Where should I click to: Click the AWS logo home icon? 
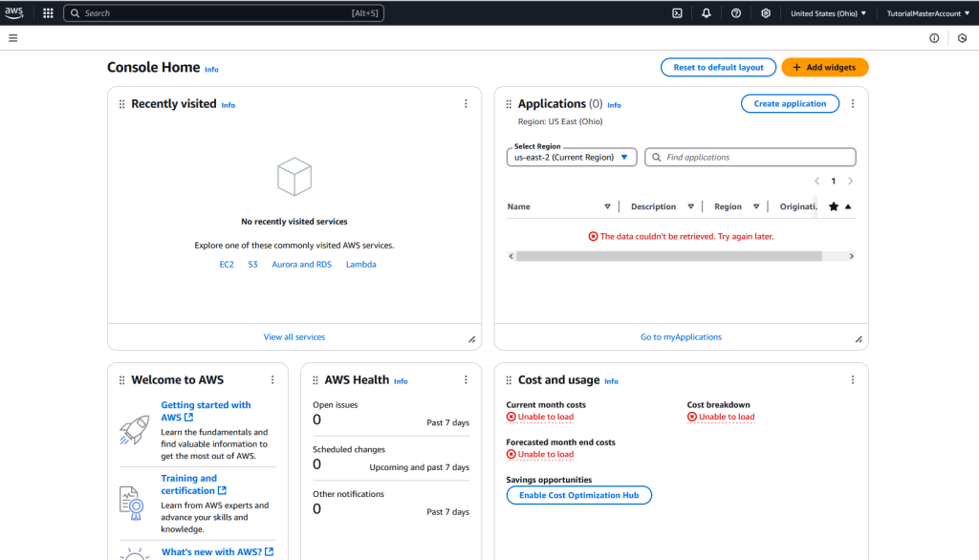click(13, 12)
